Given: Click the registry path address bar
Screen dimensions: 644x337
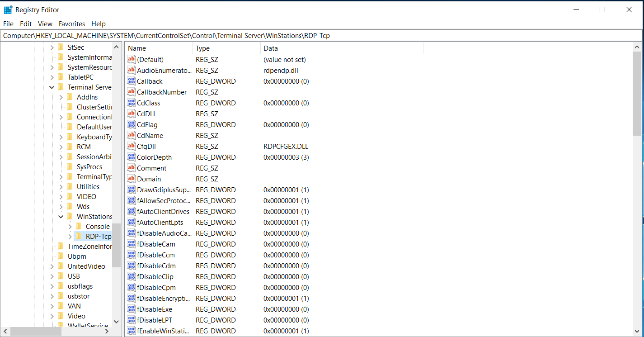Looking at the screenshot, I should click(316, 36).
